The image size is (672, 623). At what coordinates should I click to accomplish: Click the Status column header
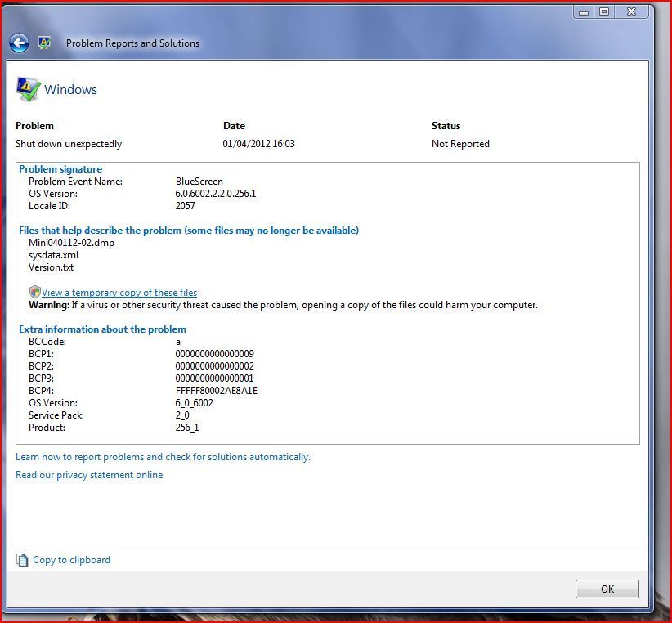click(x=446, y=126)
